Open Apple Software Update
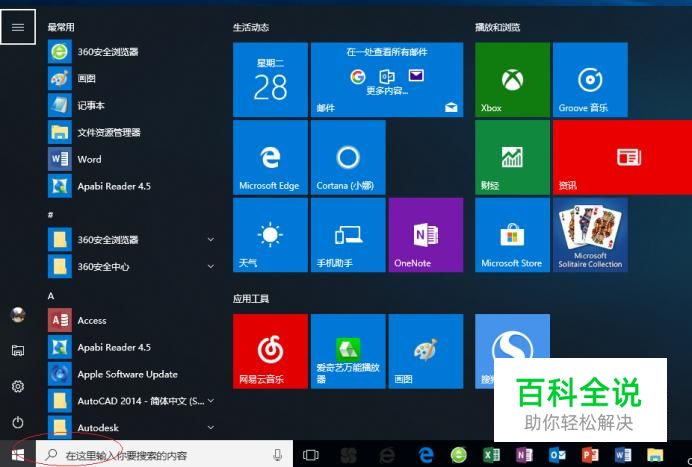This screenshot has width=692, height=467. 132,374
